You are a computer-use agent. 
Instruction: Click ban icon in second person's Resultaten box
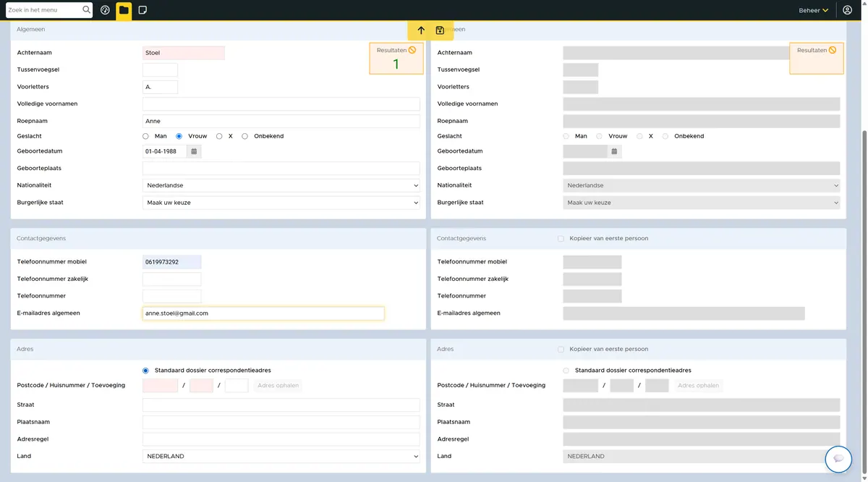pos(833,50)
